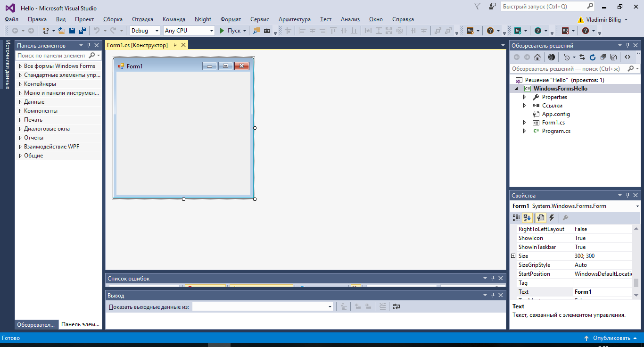Click Collapse All icon in Solution Explorer
Viewport: 644px width, 347px height.
point(603,57)
